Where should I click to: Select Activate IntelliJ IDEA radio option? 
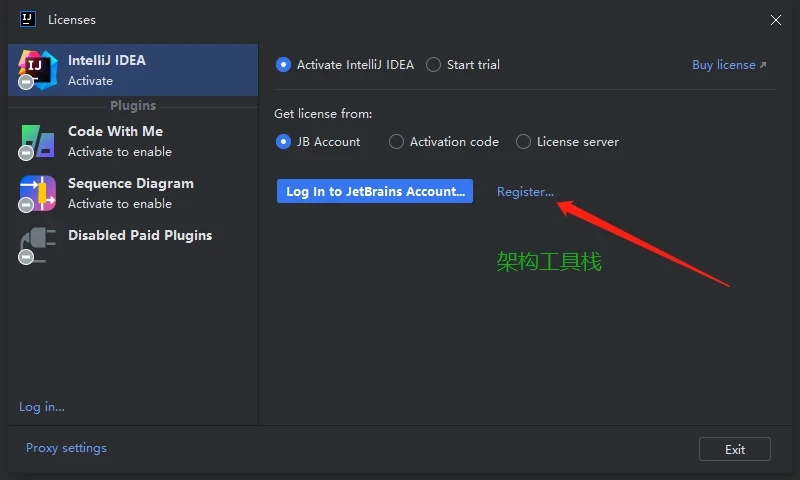pos(283,65)
